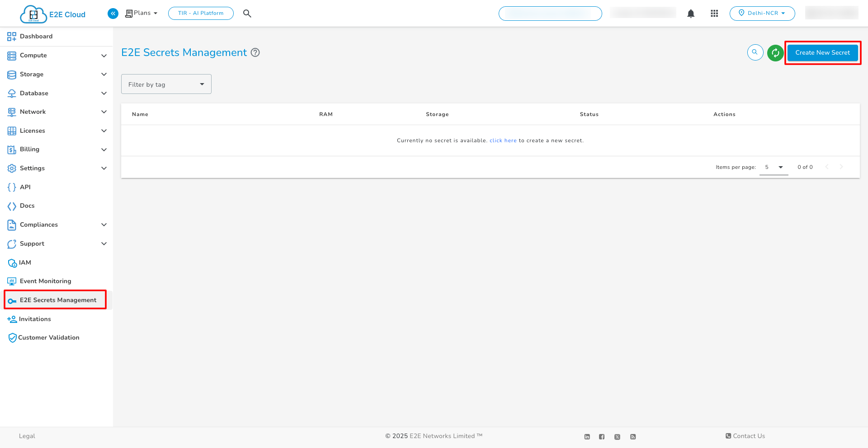The height and width of the screenshot is (448, 868).
Task: Open the LinkedIn footer icon
Action: pyautogui.click(x=587, y=437)
